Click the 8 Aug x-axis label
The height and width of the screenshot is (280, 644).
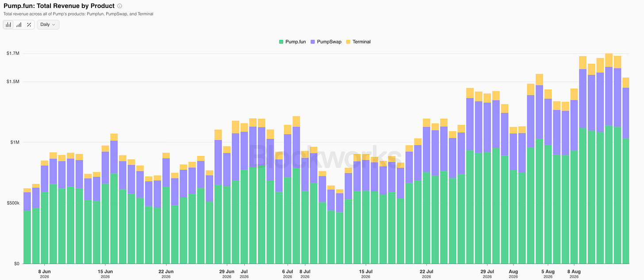coord(574,274)
